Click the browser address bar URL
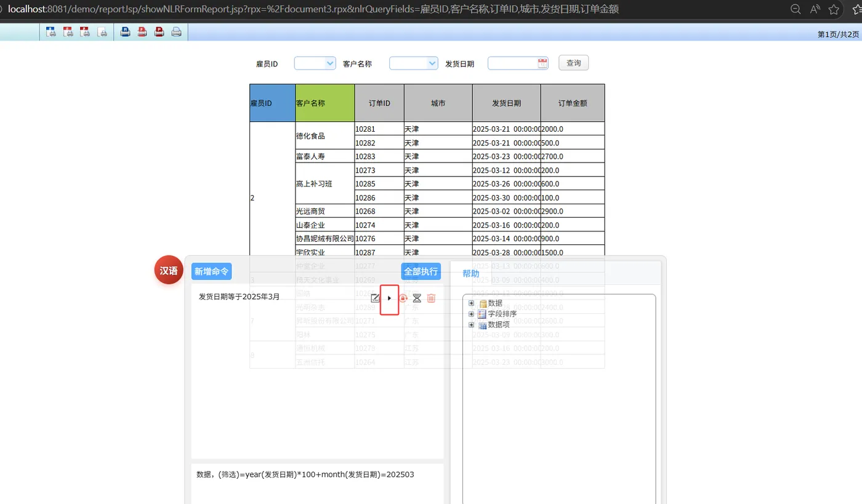 tap(313, 9)
